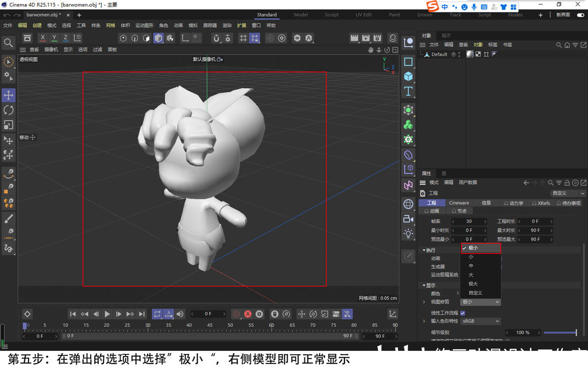Toggle timeline sound playback speaker

point(180,314)
